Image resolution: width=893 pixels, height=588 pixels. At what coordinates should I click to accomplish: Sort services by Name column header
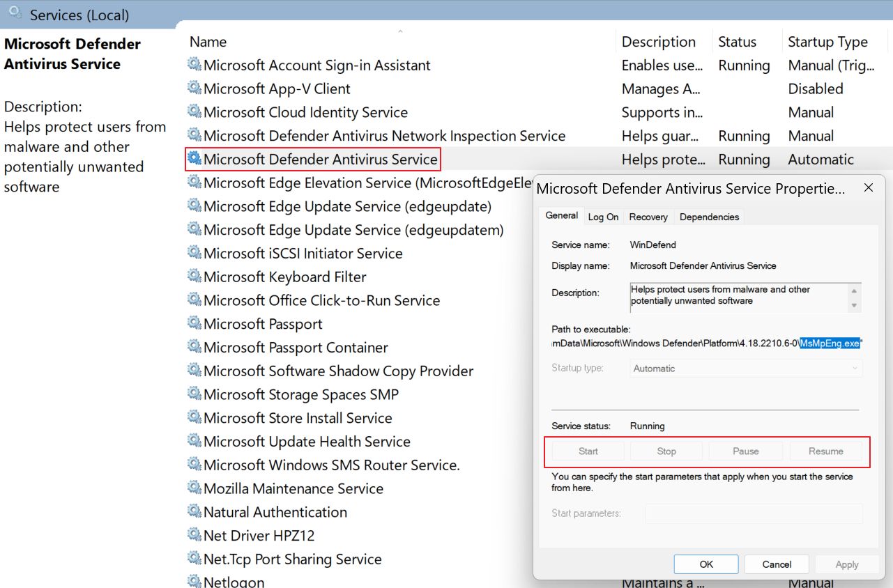[x=208, y=42]
